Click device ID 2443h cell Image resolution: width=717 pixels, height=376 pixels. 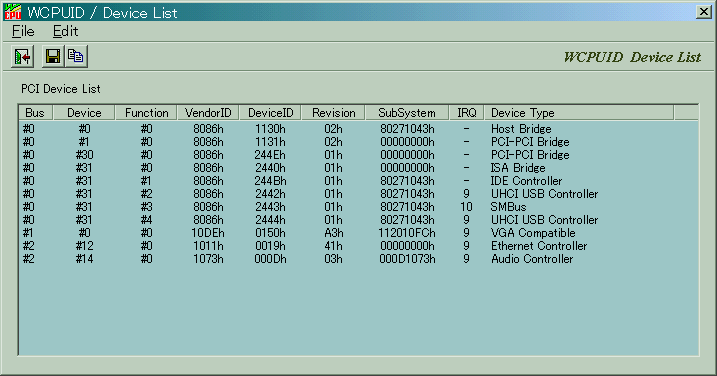[270, 207]
